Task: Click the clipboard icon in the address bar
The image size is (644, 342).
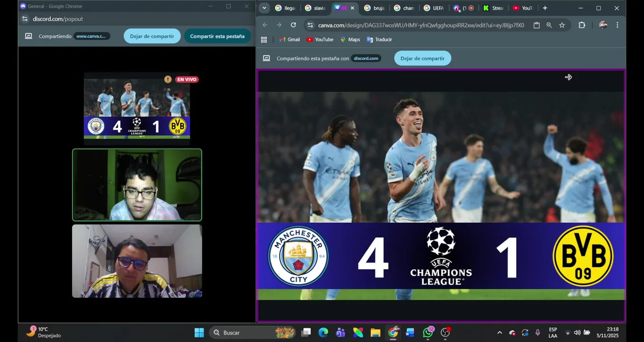Action: coord(537,25)
